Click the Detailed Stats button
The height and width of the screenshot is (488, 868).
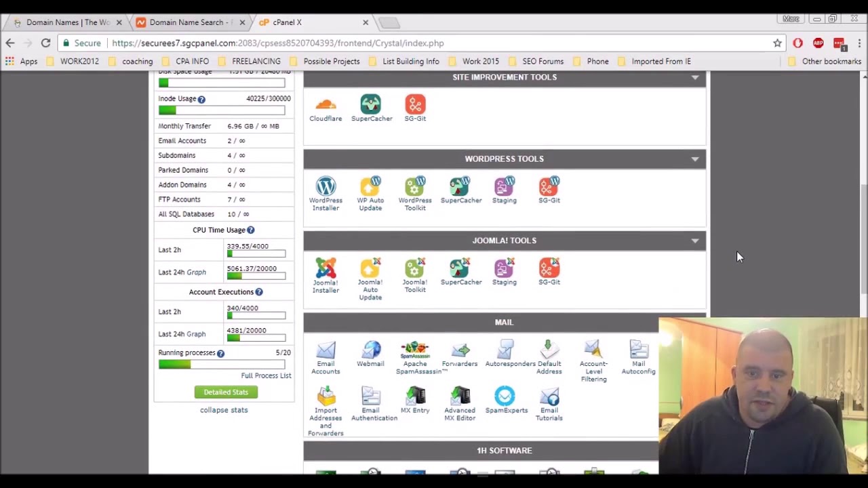226,392
